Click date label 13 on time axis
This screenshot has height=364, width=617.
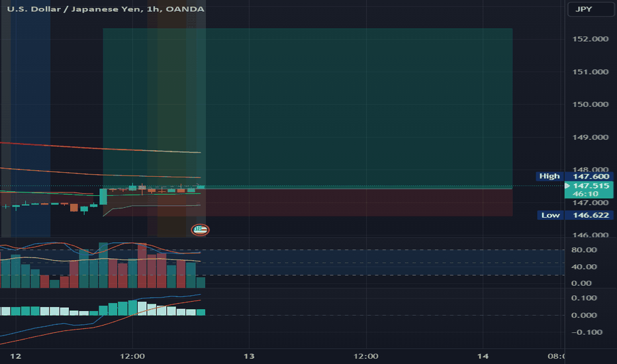(x=249, y=356)
